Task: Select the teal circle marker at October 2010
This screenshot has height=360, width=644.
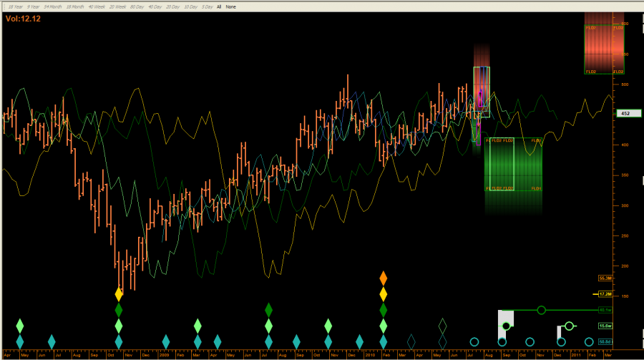Action: (530, 341)
